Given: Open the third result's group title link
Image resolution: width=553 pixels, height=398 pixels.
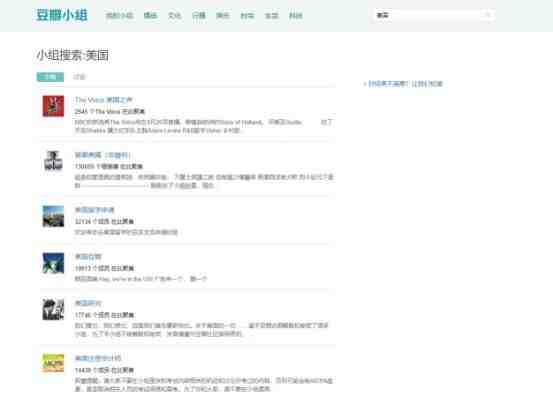Looking at the screenshot, I should (95, 210).
